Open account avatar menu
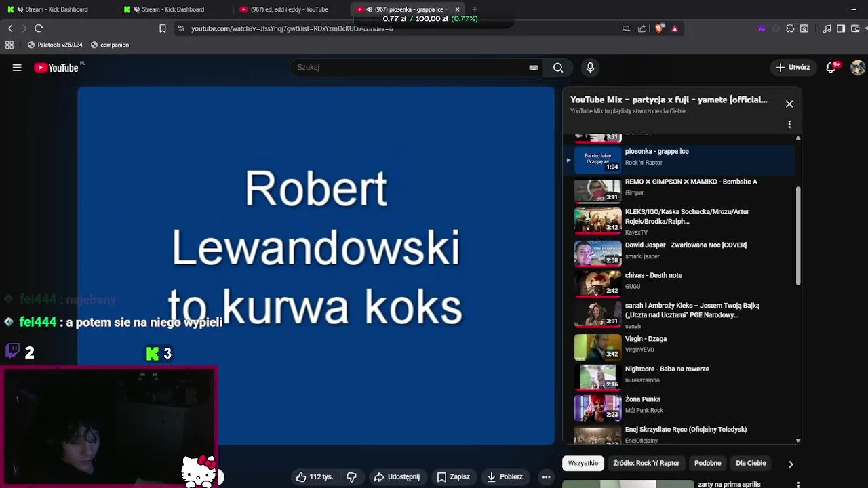Viewport: 868px width, 488px height. [858, 68]
